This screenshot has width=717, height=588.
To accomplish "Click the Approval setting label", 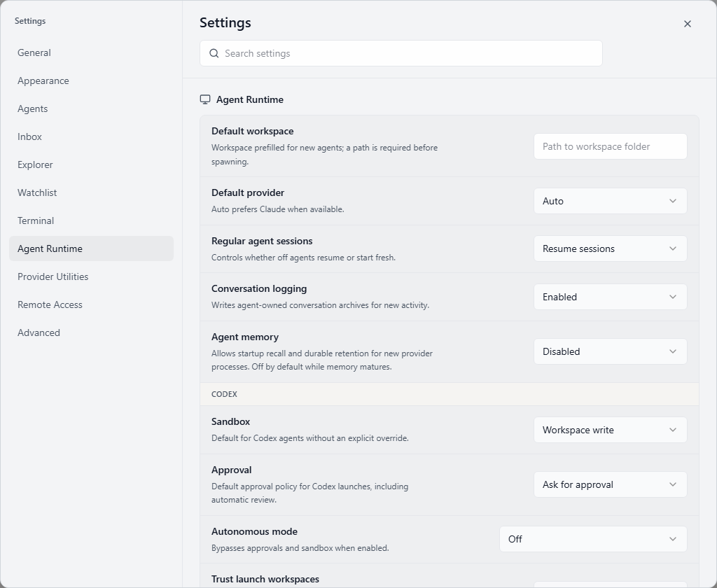I will point(231,470).
